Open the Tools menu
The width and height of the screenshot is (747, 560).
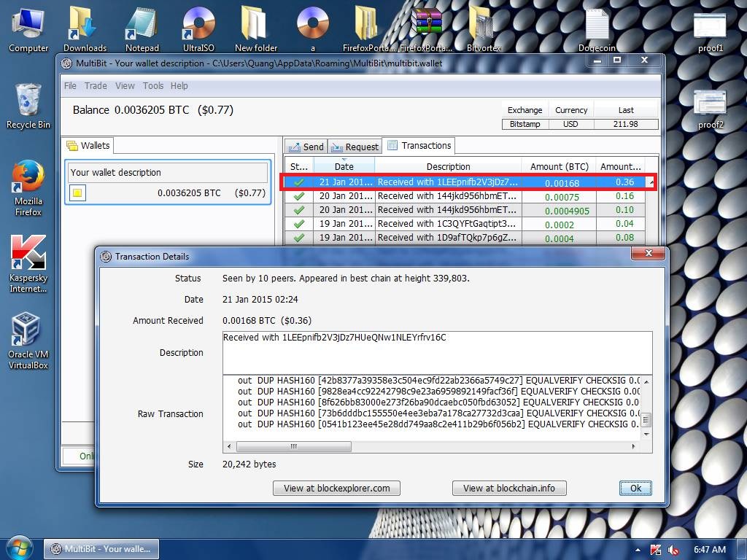click(153, 85)
